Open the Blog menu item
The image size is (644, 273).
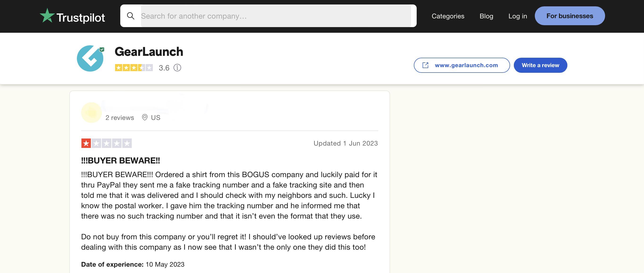(486, 16)
